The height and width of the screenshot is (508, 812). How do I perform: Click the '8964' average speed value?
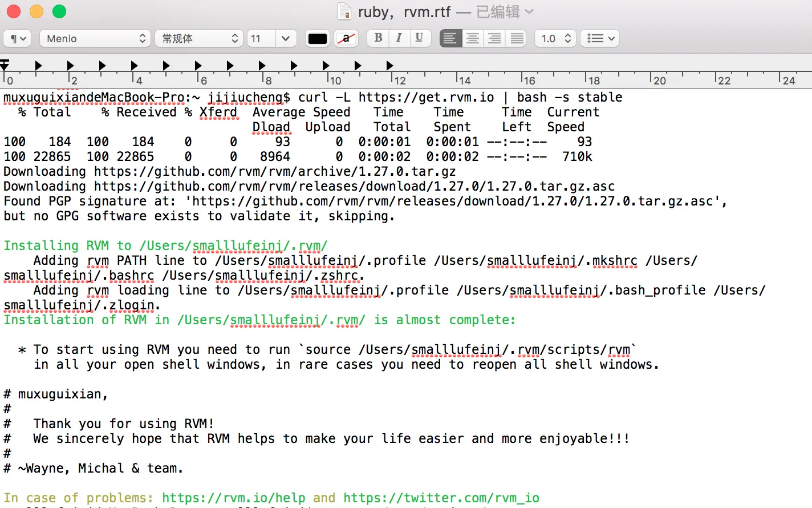click(275, 156)
